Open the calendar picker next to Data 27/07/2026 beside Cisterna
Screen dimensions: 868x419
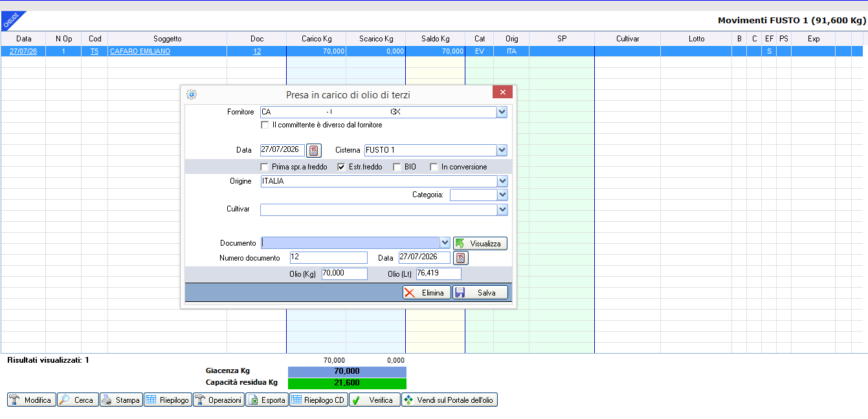click(314, 151)
